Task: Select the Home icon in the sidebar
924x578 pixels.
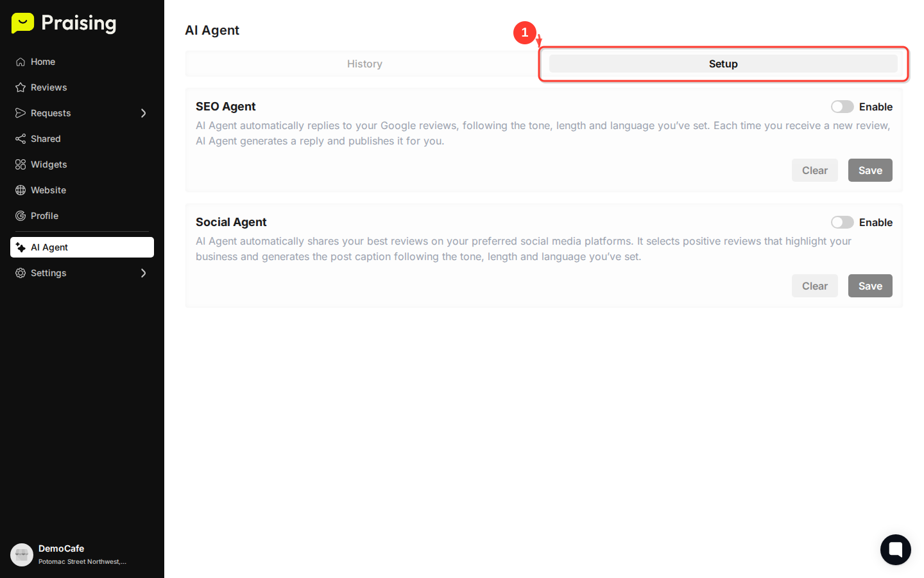Action: (x=21, y=62)
